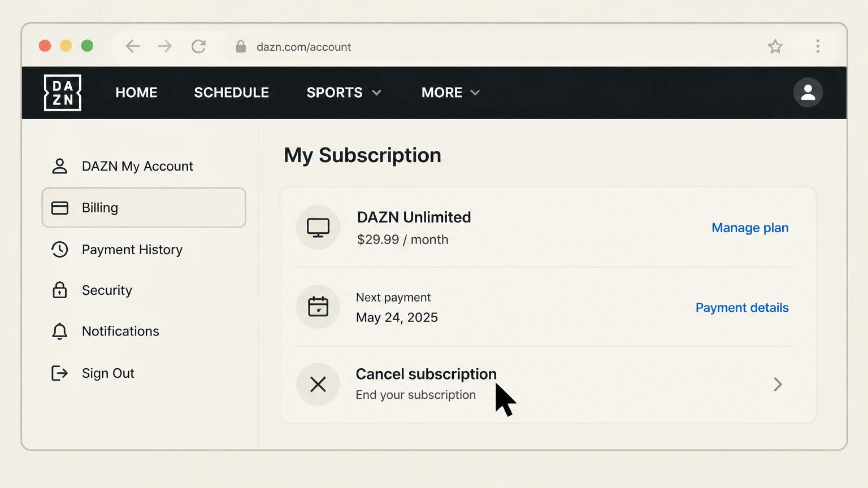This screenshot has width=868, height=488.
Task: Click the clock Payment History icon
Action: pos(60,250)
